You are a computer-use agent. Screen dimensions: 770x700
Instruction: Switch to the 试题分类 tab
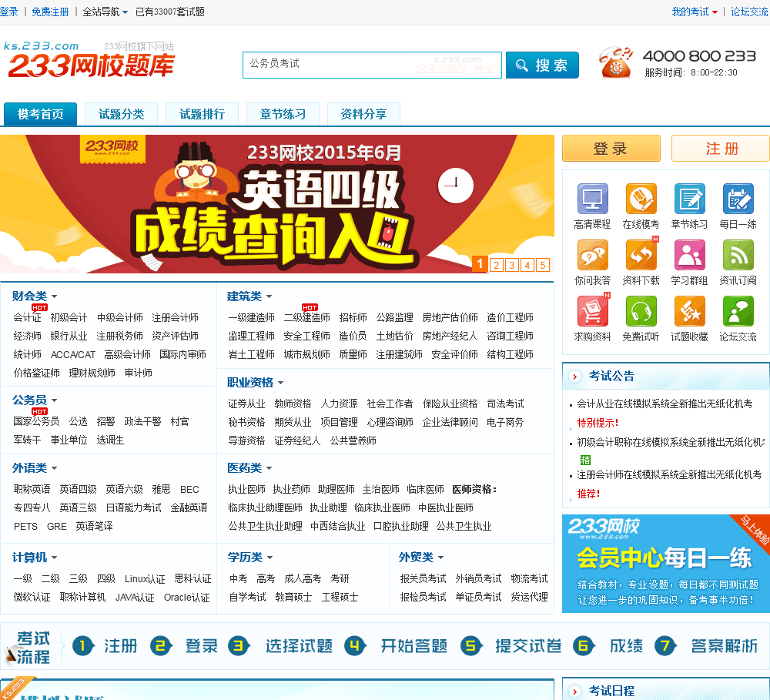122,114
